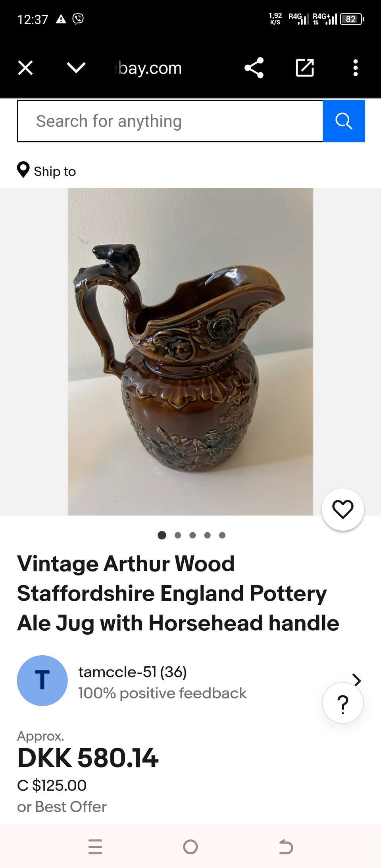Select the second image carousel dot
This screenshot has height=868, width=381.
tap(178, 535)
